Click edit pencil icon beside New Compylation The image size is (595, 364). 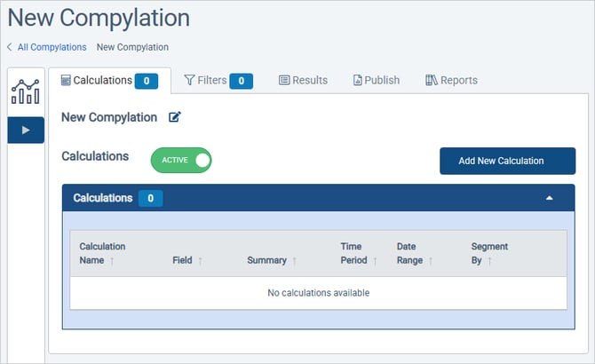point(175,117)
